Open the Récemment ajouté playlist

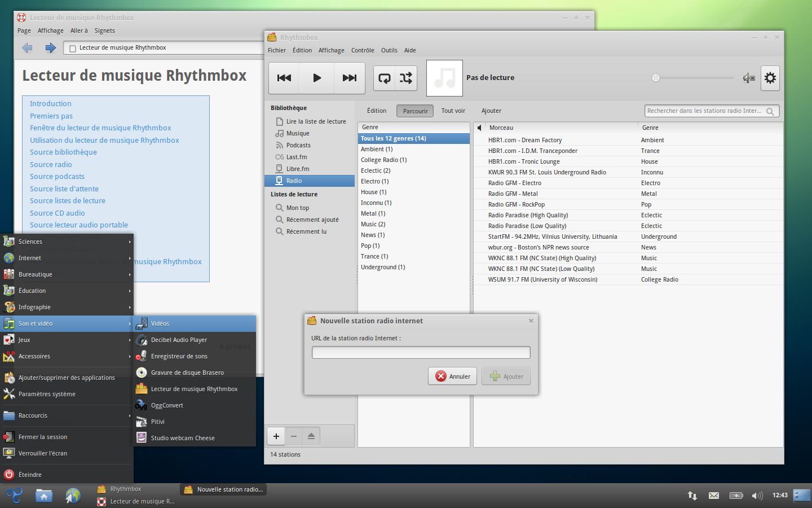[310, 220]
